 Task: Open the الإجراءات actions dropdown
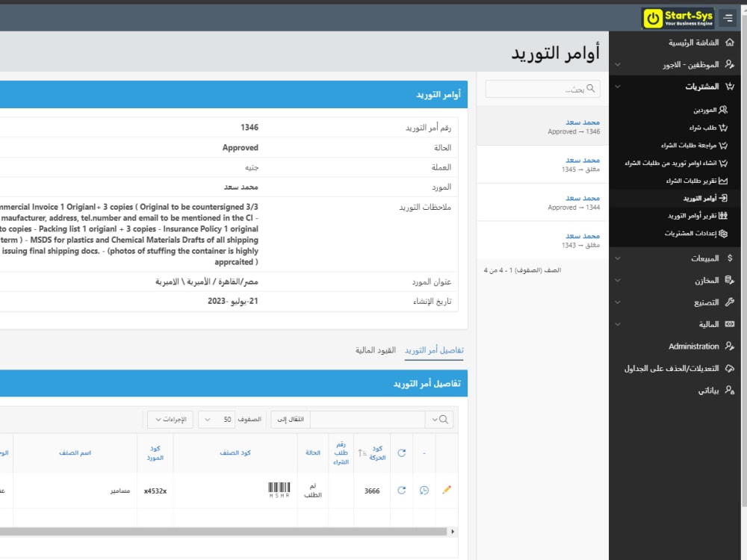point(170,419)
